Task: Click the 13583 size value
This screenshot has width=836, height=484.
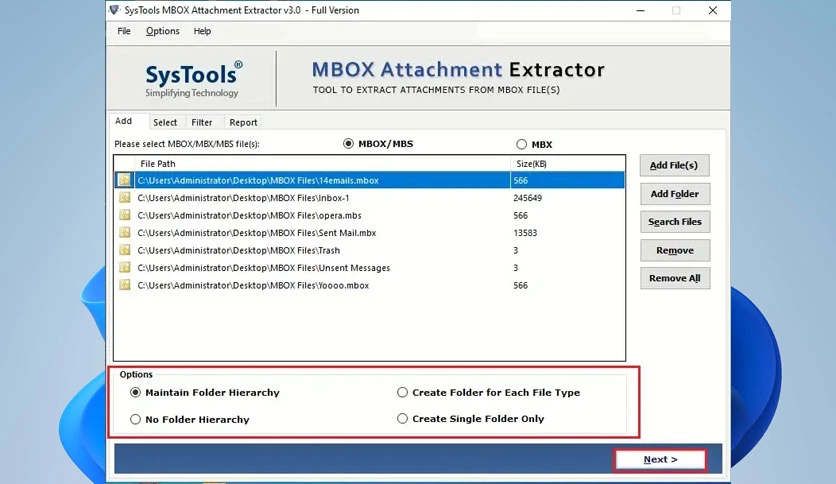Action: point(525,232)
